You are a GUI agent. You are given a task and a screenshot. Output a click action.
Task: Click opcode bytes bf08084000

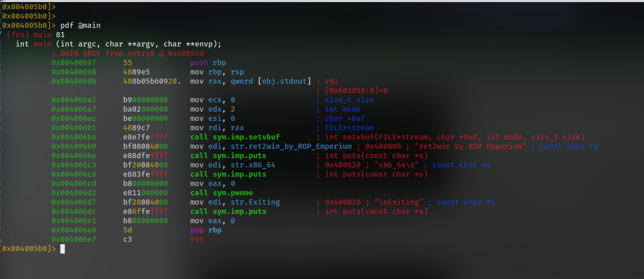(x=145, y=146)
